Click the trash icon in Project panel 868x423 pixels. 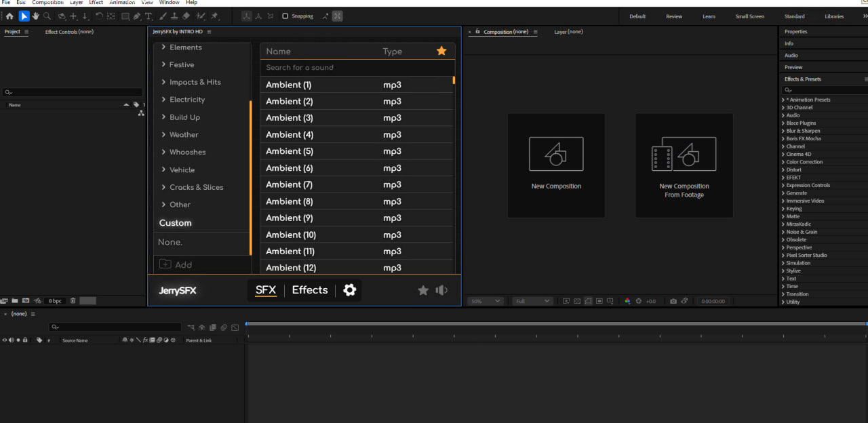point(73,300)
